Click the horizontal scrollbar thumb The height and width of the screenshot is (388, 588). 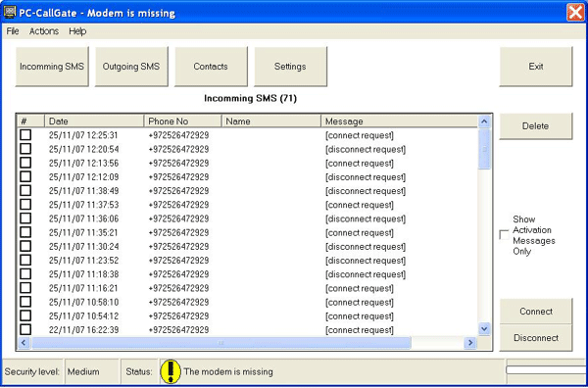click(220, 343)
